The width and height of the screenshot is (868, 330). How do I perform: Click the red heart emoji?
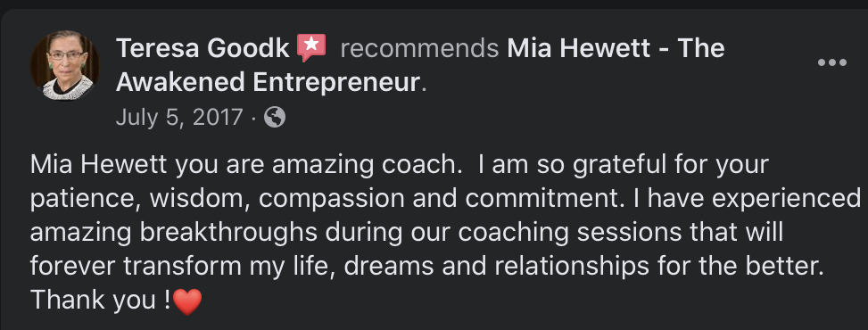click(187, 301)
